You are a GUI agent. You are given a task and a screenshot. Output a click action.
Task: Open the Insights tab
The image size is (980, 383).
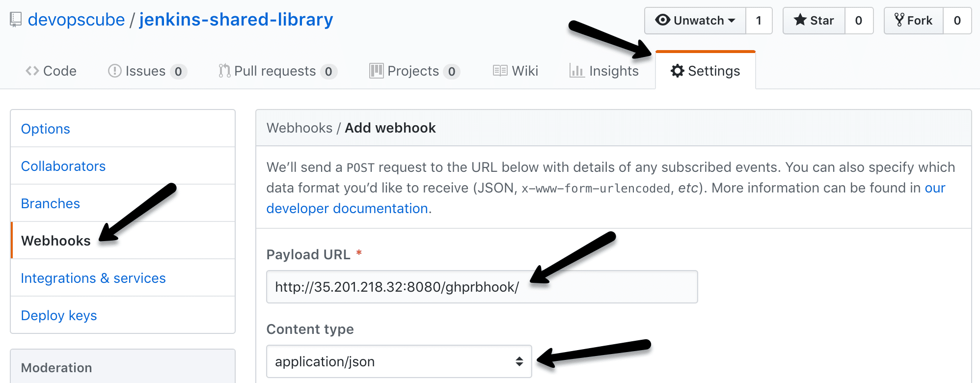point(604,71)
